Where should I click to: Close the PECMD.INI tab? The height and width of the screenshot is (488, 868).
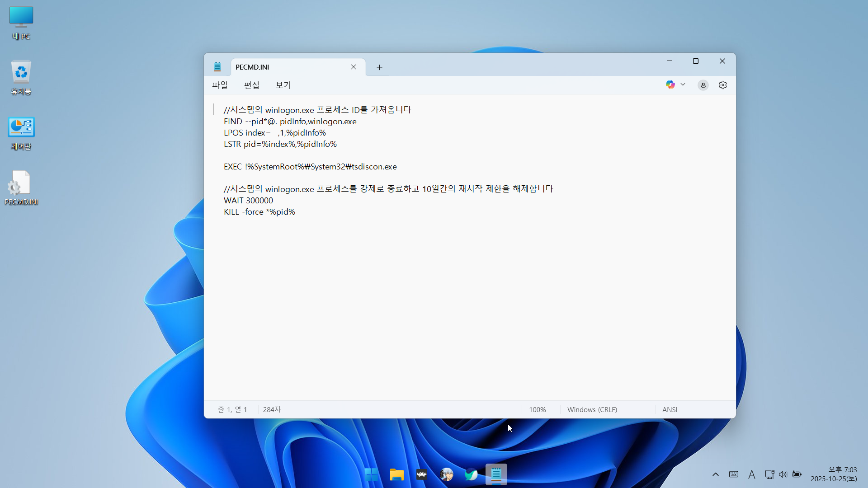pyautogui.click(x=353, y=67)
